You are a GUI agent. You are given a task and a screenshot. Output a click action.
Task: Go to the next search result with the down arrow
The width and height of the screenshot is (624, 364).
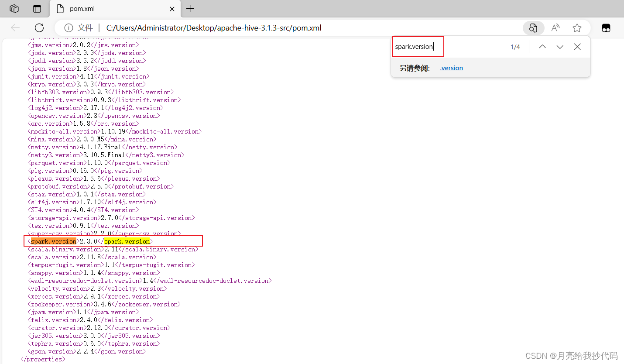coord(560,47)
